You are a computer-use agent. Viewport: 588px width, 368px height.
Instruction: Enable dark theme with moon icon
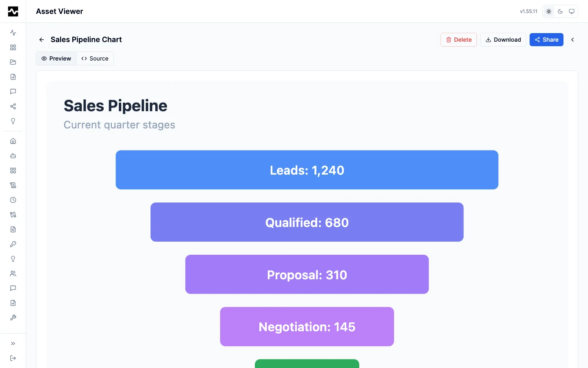pos(560,11)
